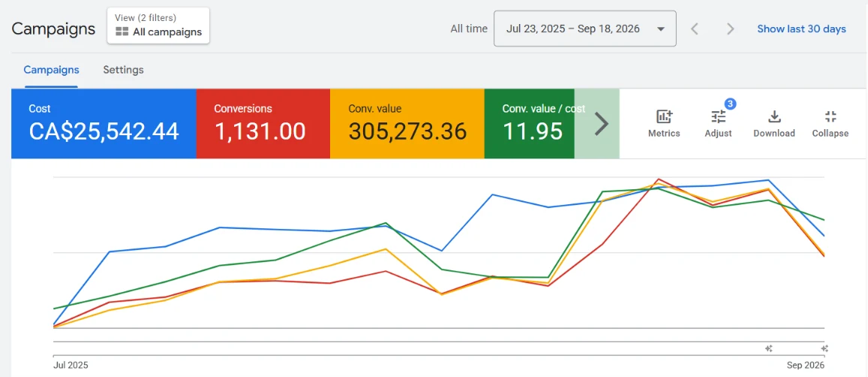Select the green Conv. value / cost card

(x=530, y=124)
